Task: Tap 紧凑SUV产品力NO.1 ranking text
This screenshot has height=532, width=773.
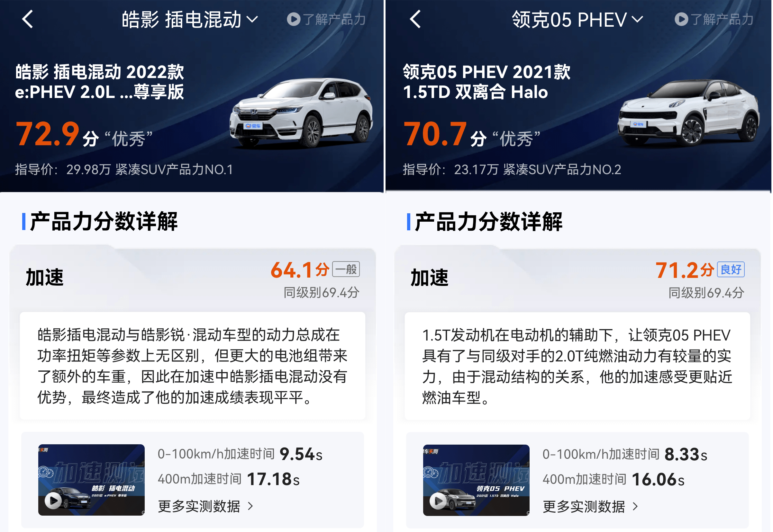Action: pyautogui.click(x=174, y=170)
